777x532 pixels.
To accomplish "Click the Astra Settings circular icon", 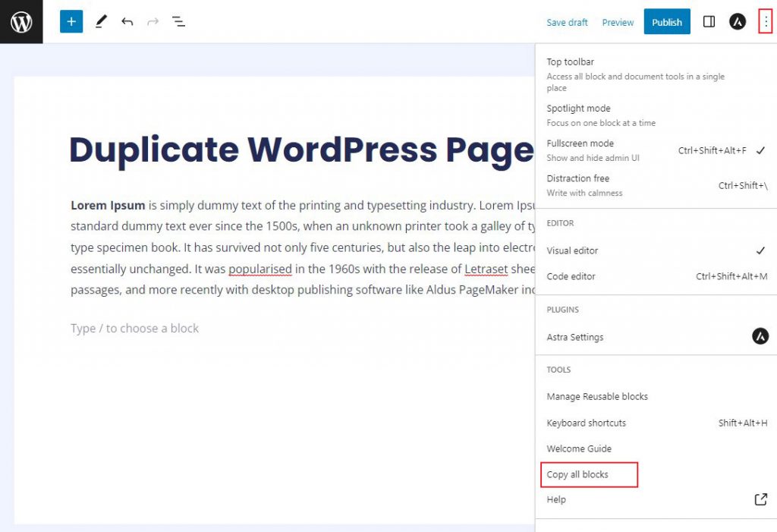I will pyautogui.click(x=760, y=336).
